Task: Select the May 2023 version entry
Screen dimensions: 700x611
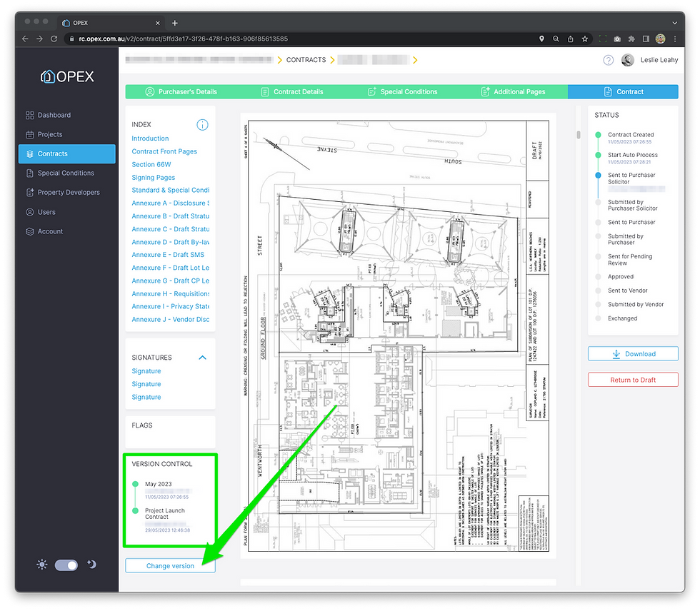Action: [x=158, y=485]
